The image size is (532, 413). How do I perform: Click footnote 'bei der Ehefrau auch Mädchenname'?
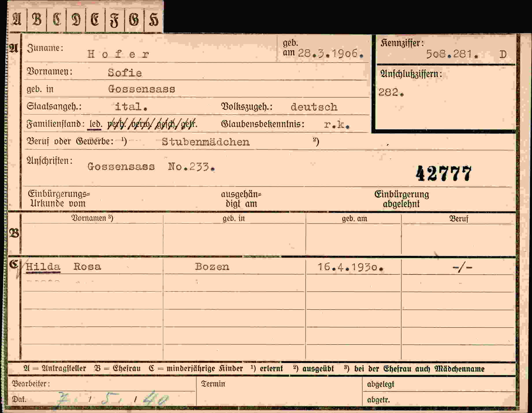[419, 369]
